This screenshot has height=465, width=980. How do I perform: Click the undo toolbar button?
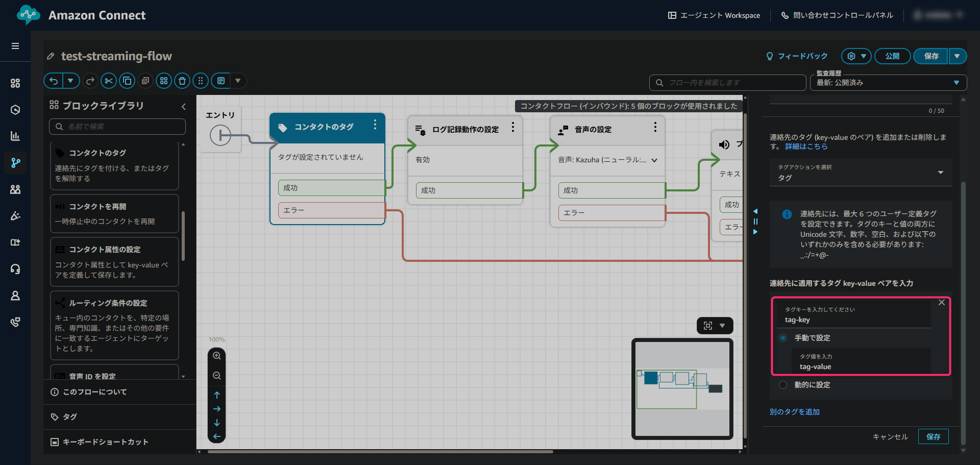tap(54, 81)
